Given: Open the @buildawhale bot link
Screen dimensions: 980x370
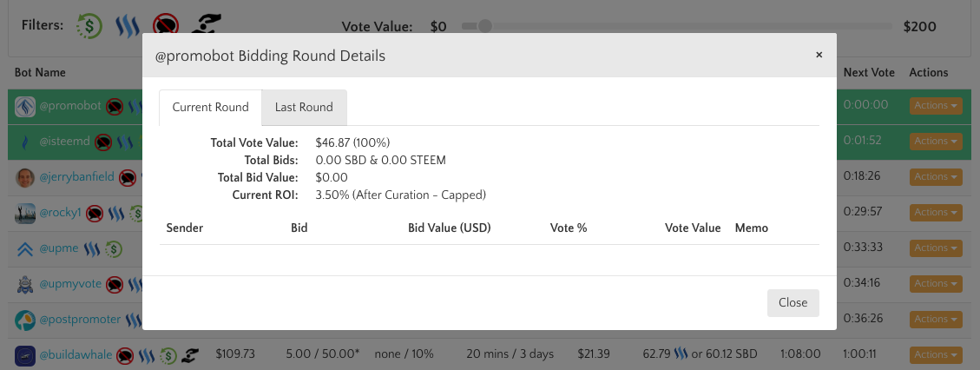Looking at the screenshot, I should (x=76, y=354).
